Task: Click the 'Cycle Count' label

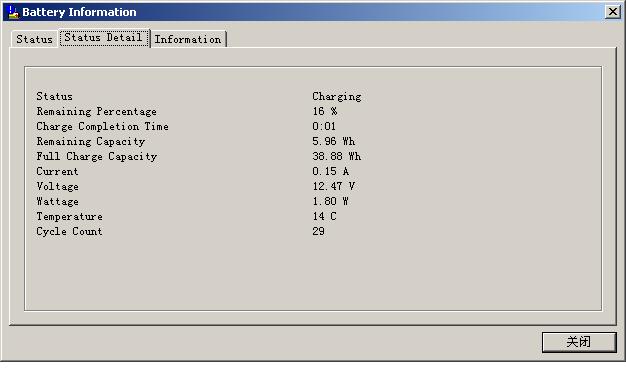Action: point(69,232)
